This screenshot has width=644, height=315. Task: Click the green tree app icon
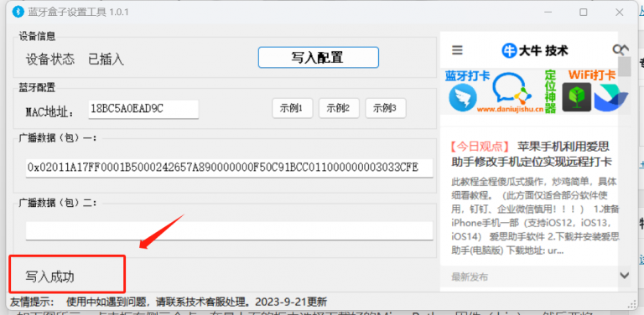(x=577, y=97)
